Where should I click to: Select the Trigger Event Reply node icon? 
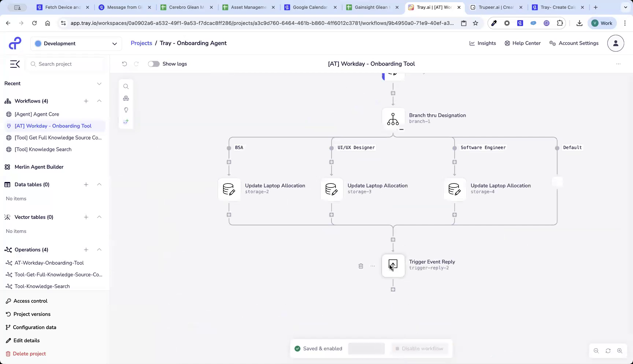[393, 266]
